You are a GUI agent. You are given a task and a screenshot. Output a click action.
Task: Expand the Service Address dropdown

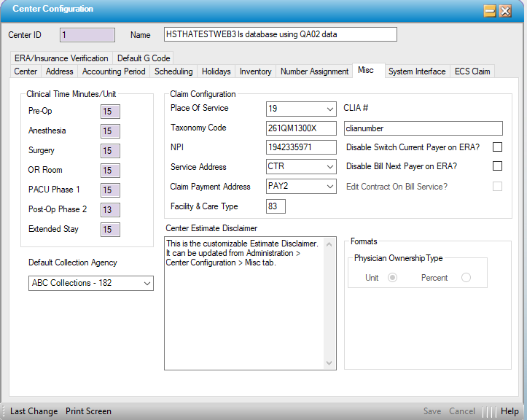tap(329, 167)
